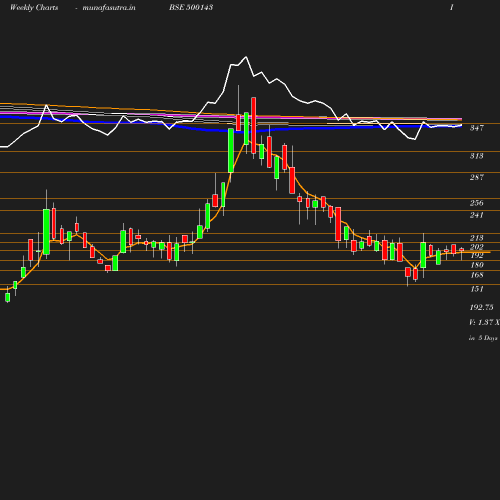Image resolution: width=500 pixels, height=500 pixels.
Task: Click the 192.75 last price value
Action: [481, 307]
